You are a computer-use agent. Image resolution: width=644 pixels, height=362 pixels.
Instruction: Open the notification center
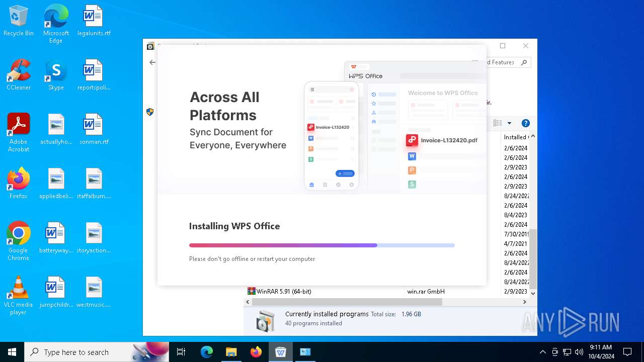point(627,352)
